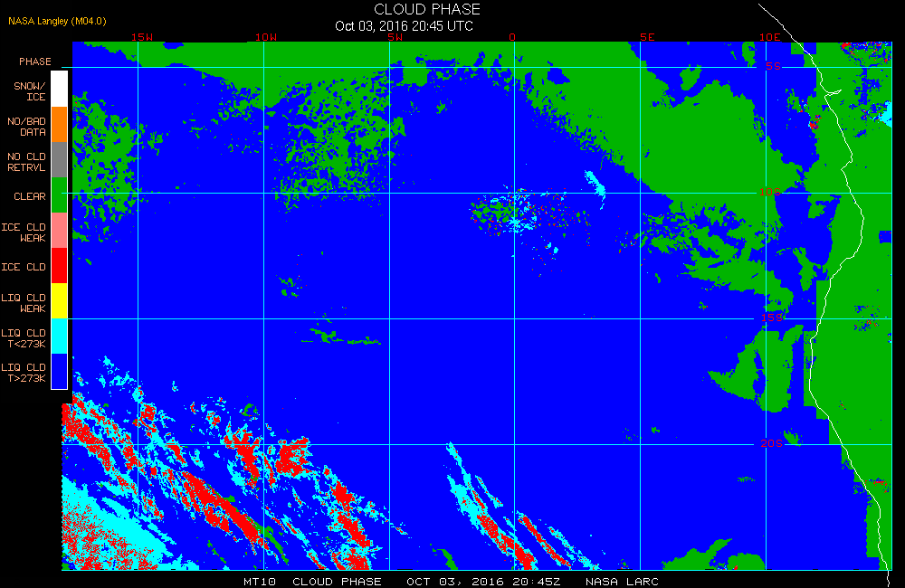Click the yellow LIQ CLD WEAK legend swatch

coord(60,300)
